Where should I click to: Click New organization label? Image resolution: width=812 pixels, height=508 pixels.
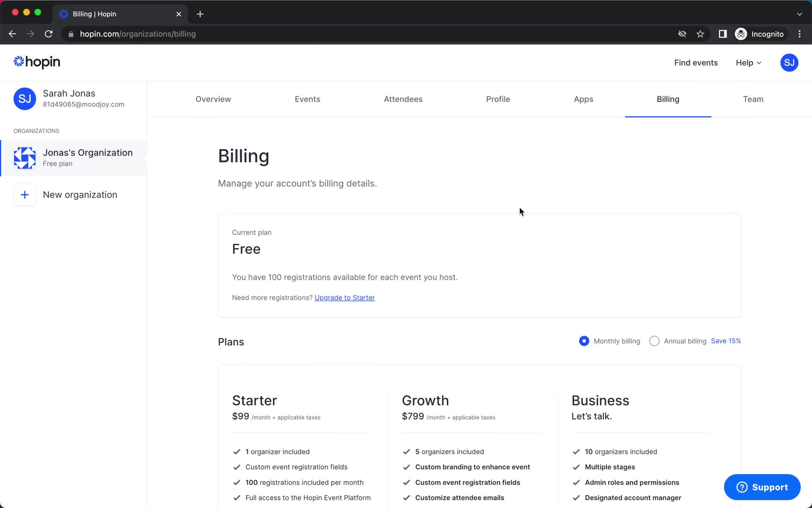coord(80,195)
